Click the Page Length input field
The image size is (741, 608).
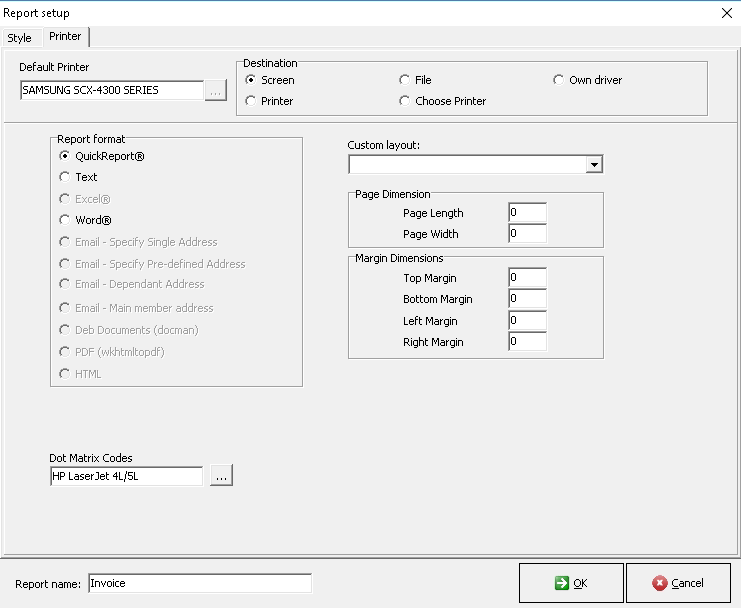[527, 213]
